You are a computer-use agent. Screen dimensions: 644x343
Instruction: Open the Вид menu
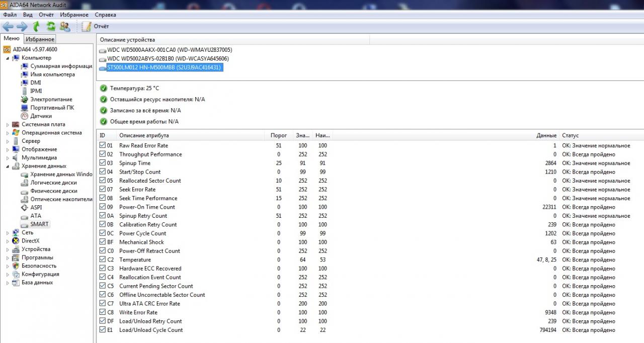point(28,15)
